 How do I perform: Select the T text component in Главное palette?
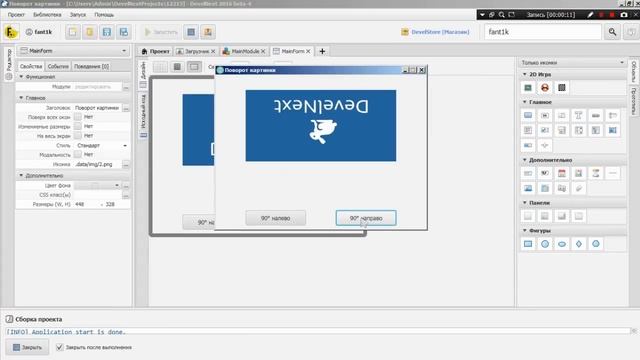click(x=578, y=116)
